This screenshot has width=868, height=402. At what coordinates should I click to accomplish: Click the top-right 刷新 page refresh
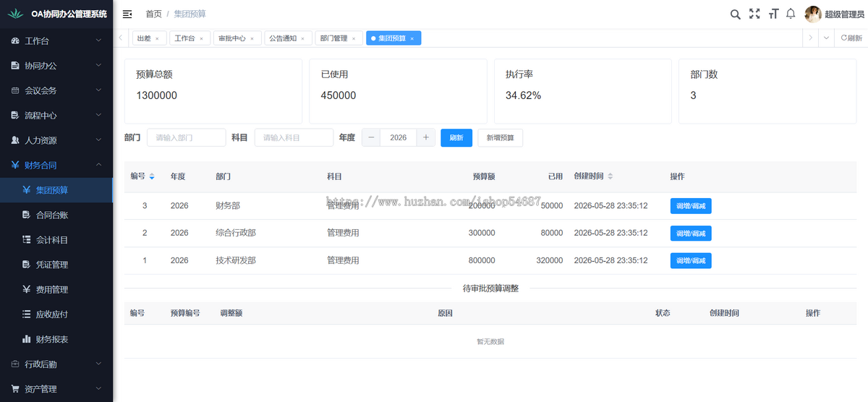click(851, 38)
